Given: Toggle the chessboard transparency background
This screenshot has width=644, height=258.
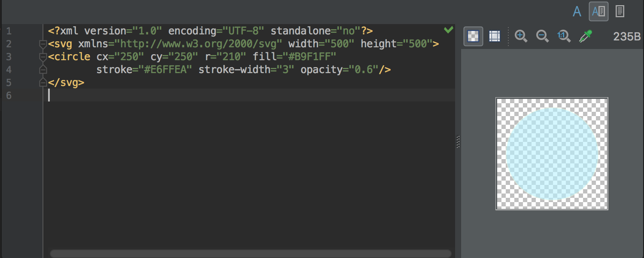Looking at the screenshot, I should point(473,36).
